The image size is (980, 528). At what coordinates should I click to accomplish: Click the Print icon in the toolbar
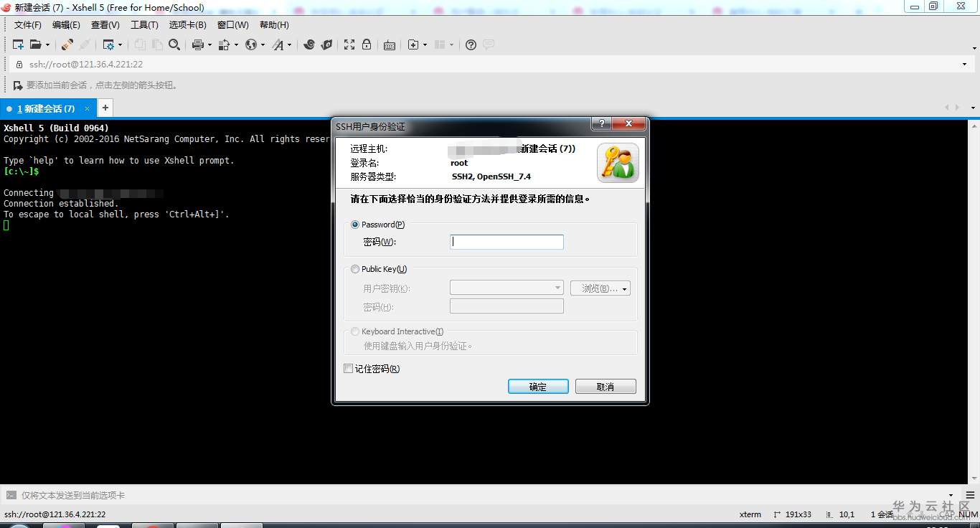(x=198, y=44)
